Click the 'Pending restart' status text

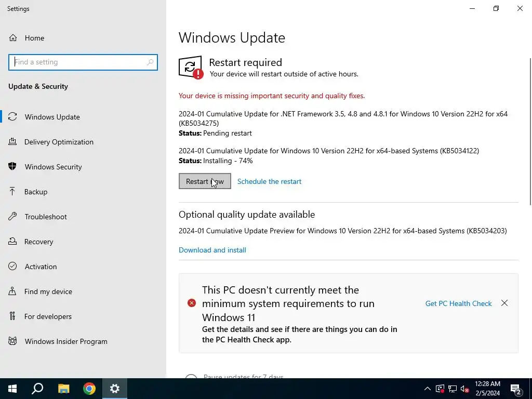pos(228,133)
